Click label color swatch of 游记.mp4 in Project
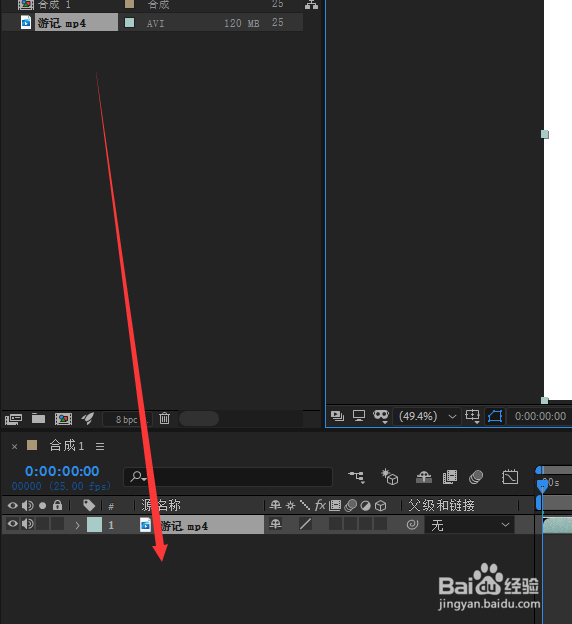Image resolution: width=572 pixels, height=624 pixels. [129, 22]
